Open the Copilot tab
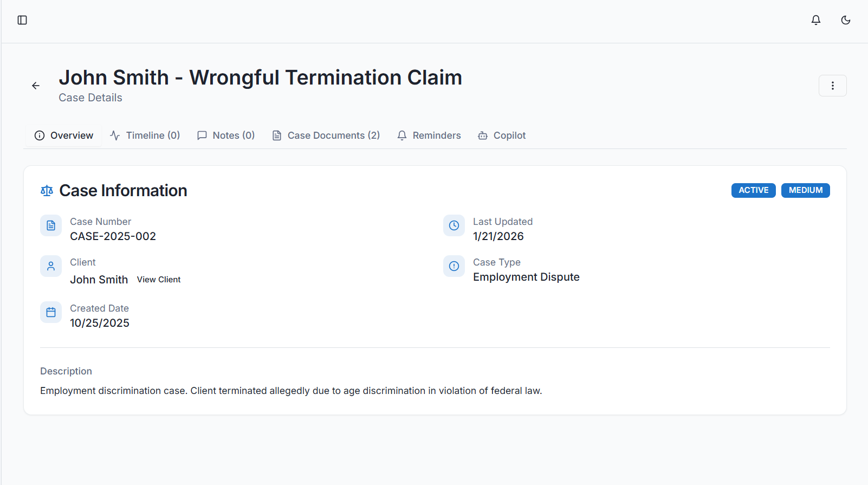Viewport: 868px width, 485px height. tap(502, 135)
